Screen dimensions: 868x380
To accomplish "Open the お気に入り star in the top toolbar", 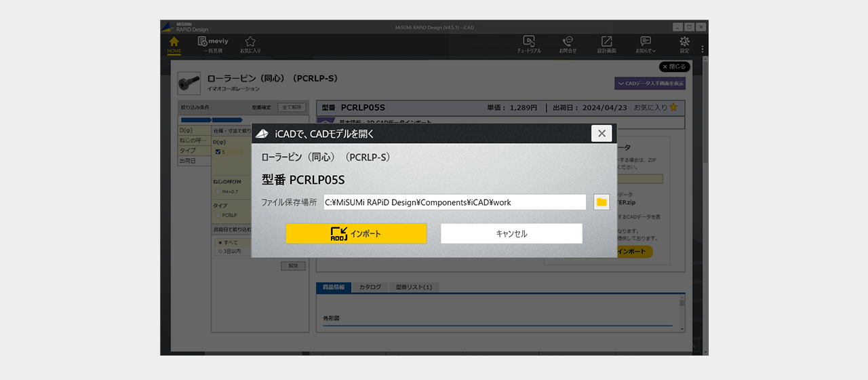I will click(x=250, y=44).
